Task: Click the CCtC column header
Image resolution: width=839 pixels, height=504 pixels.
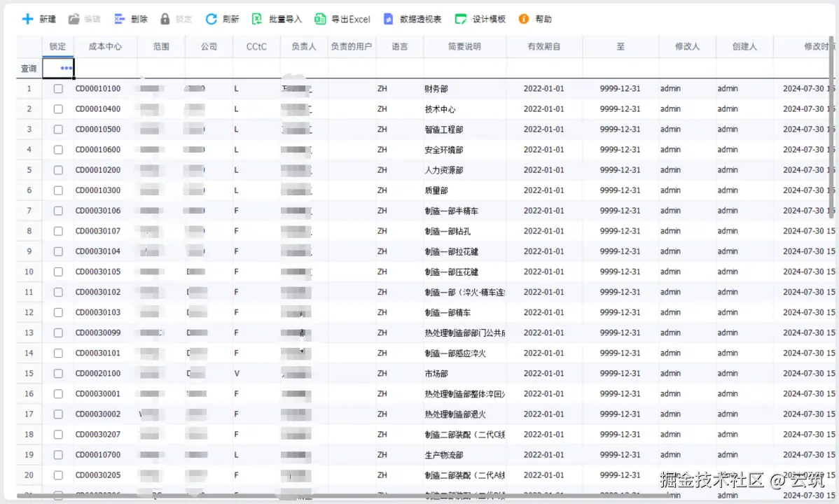Action: [256, 46]
